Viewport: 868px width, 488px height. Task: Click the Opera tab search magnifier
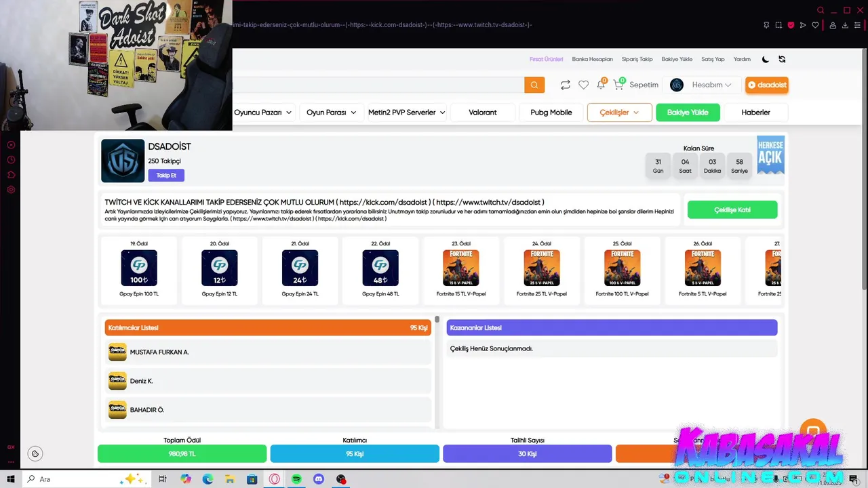tap(821, 10)
